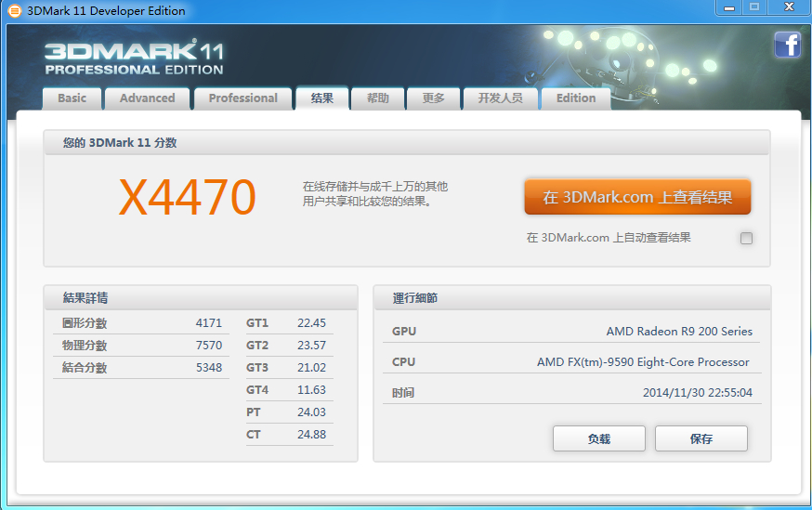
Task: Click the GPU label in run details
Action: click(x=404, y=332)
